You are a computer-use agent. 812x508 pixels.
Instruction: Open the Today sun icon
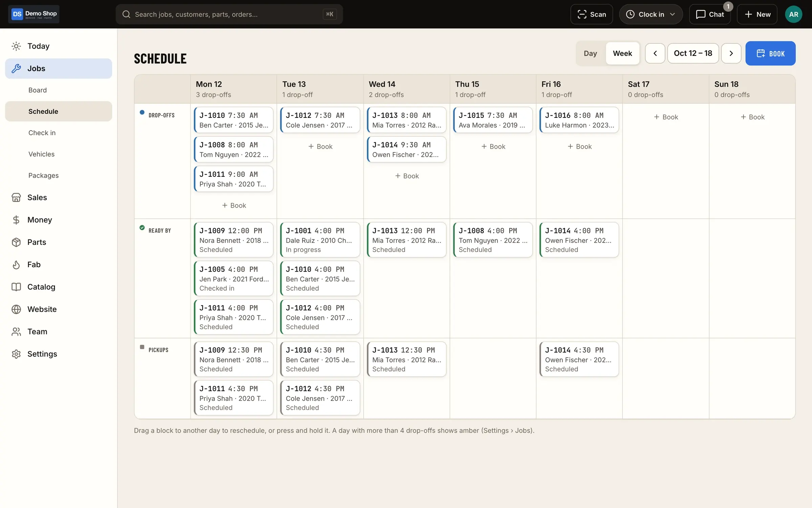(16, 46)
